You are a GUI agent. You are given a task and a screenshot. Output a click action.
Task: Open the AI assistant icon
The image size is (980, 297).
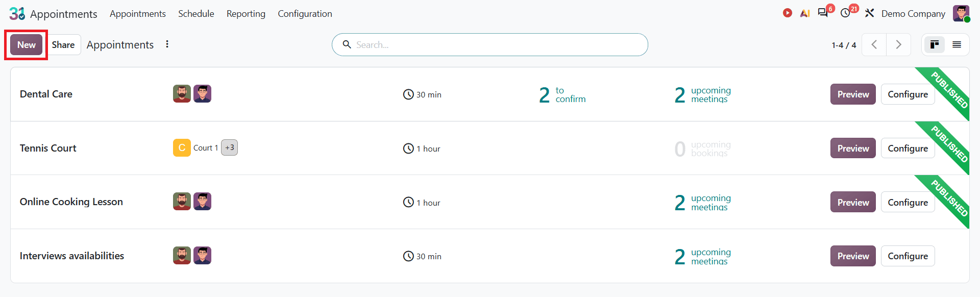(x=805, y=13)
